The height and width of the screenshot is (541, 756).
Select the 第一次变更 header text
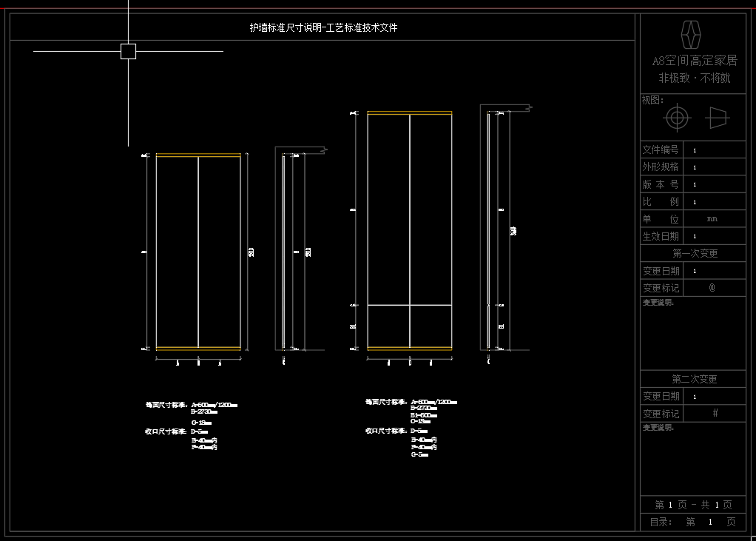(695, 254)
